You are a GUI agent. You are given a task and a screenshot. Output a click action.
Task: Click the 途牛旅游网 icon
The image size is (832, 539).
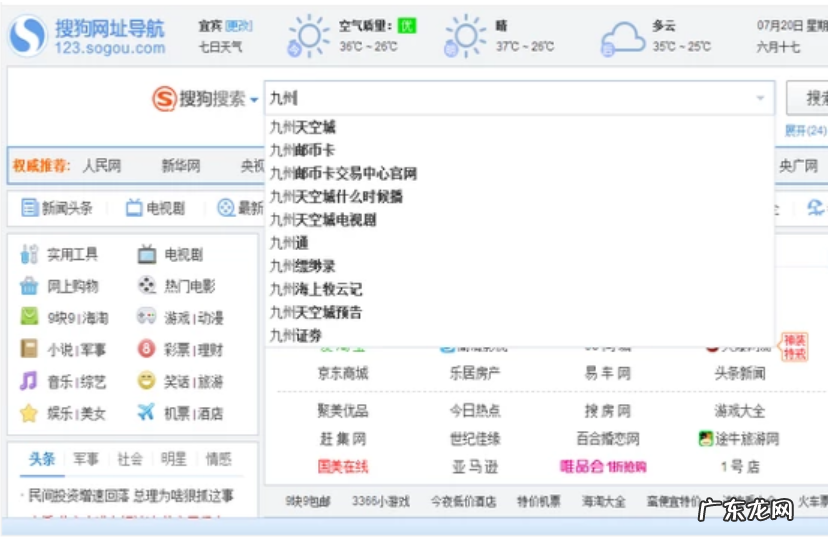coord(706,439)
